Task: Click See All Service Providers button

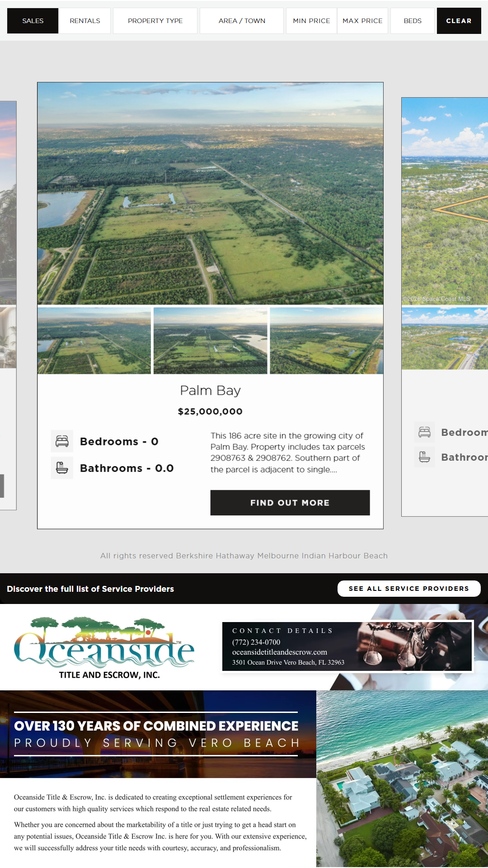Action: pos(408,589)
